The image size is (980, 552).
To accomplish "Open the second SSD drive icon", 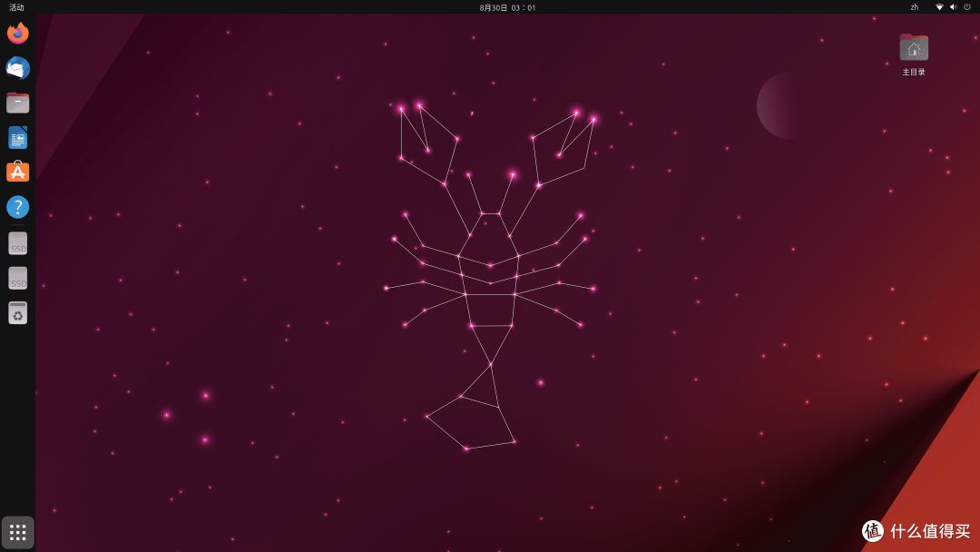I will [17, 278].
